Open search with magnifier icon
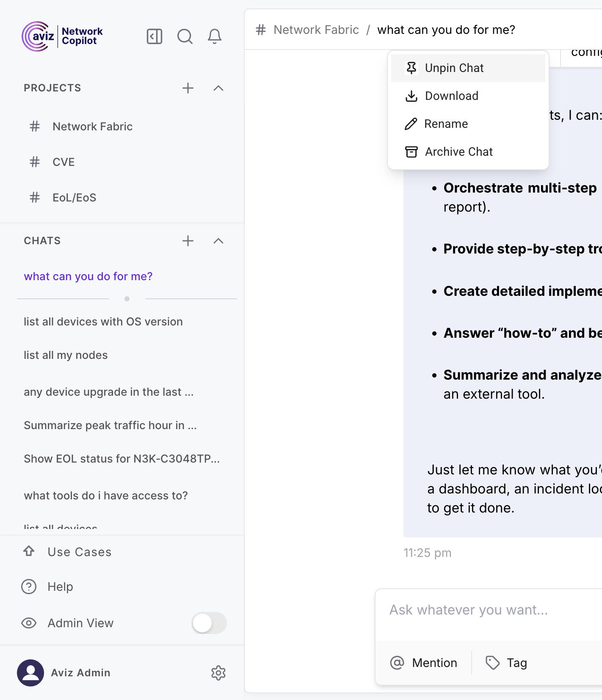602x700 pixels. tap(185, 36)
